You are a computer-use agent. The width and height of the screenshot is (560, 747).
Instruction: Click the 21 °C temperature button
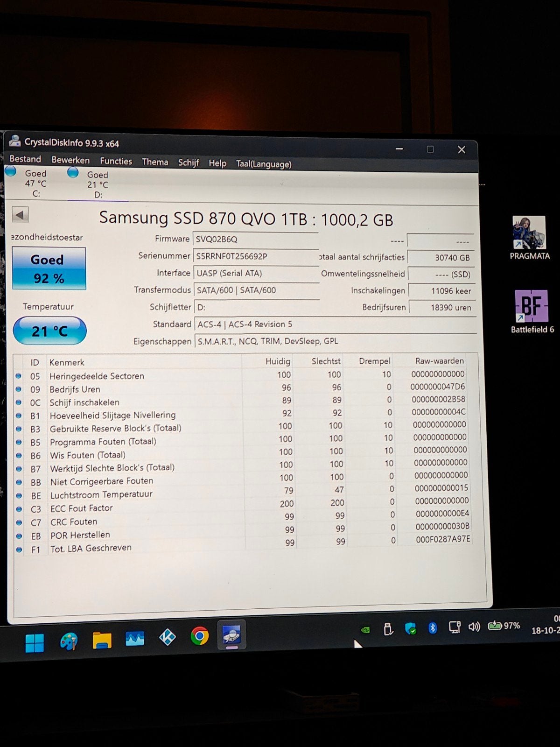point(50,331)
